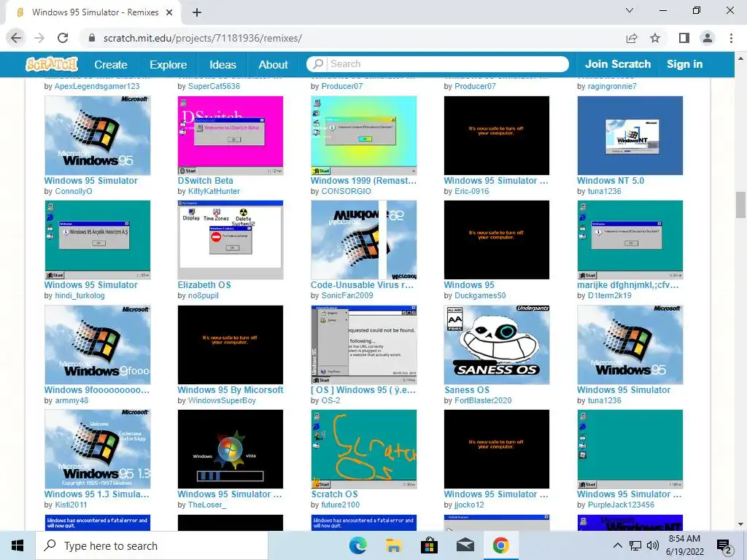Open the volume tray icon
Viewport: 747px width, 560px height.
point(653,545)
